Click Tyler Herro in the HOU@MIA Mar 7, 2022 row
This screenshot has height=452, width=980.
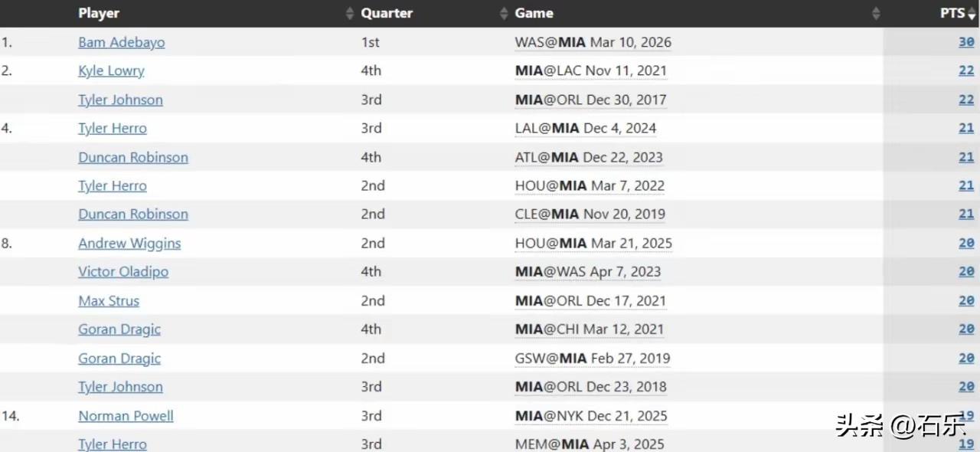click(x=113, y=185)
